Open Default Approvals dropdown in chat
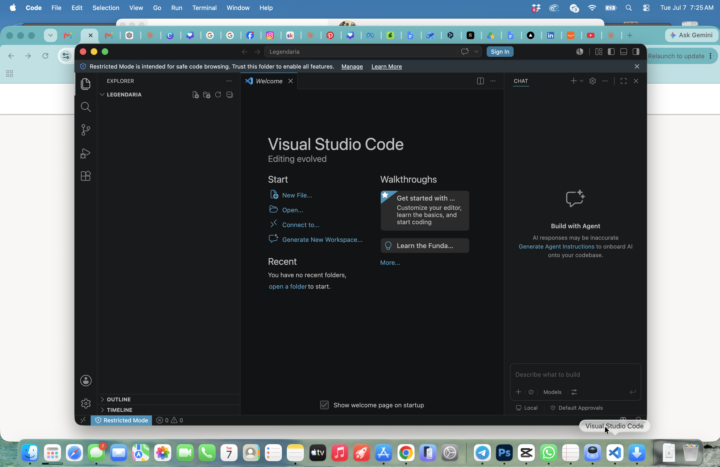Viewport: 720px width, 467px height. [577, 408]
